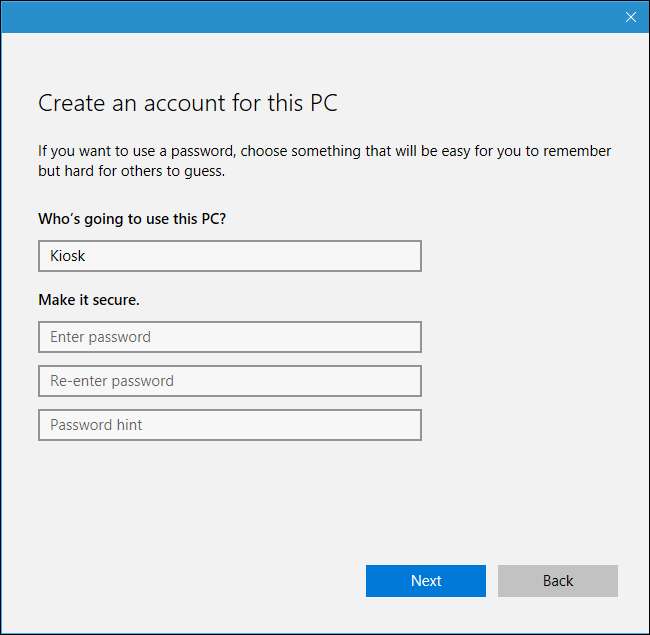Proceed by clicking Next
Screen dimensions: 650x635
425,581
